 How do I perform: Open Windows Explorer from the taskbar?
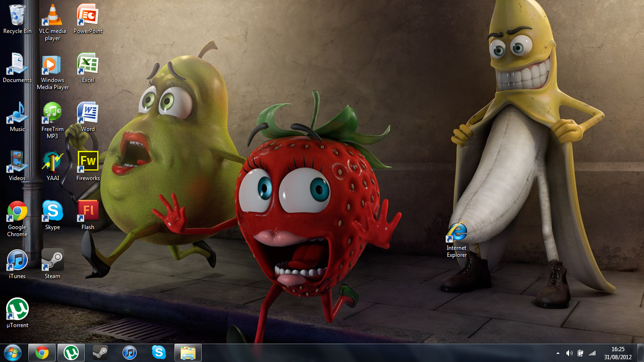(188, 353)
